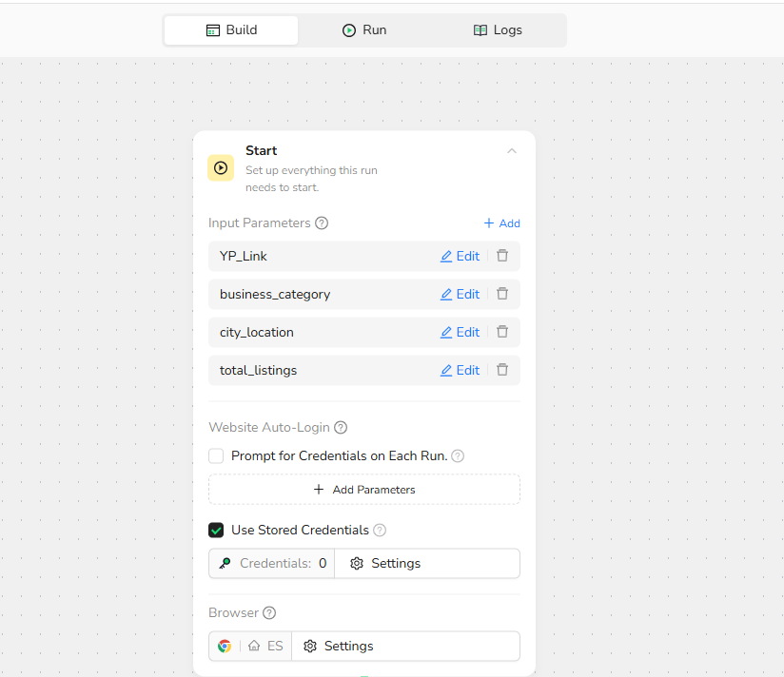The image size is (784, 677).
Task: Enable Prompt for Credentials on Each Run
Action: [216, 456]
